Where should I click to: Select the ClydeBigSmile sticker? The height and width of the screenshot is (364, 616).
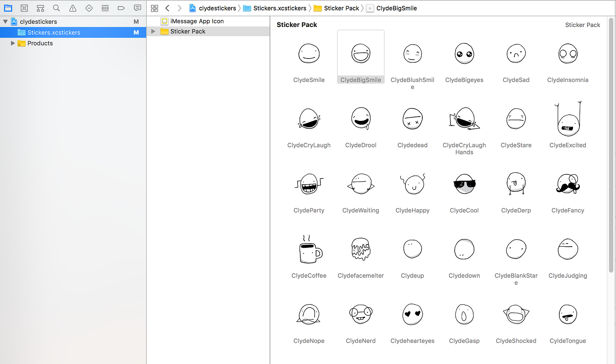coord(361,57)
